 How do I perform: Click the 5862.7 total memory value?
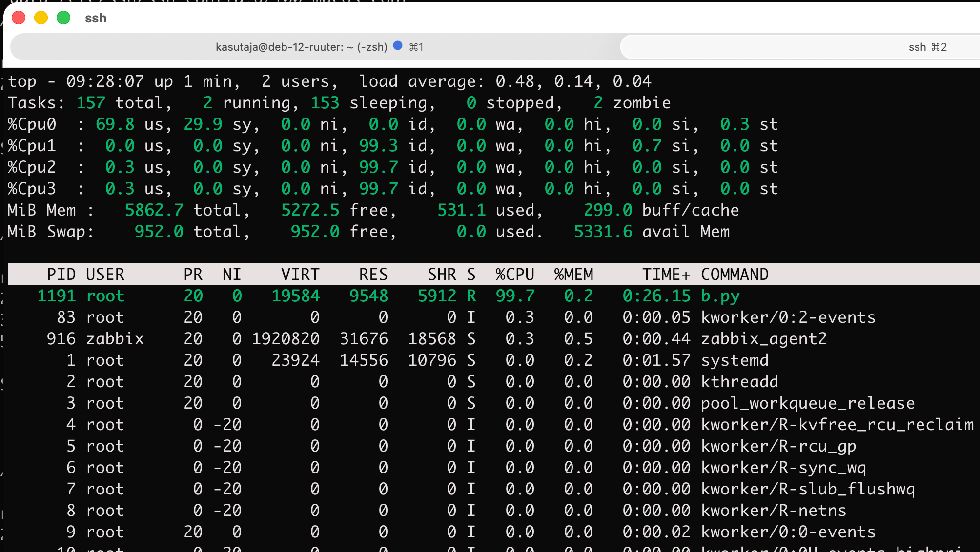coord(154,210)
